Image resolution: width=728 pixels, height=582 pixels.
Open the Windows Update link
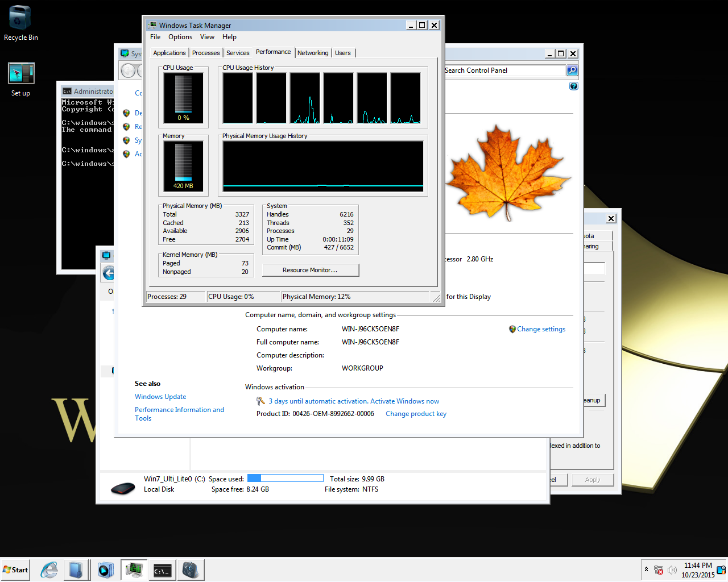point(160,397)
